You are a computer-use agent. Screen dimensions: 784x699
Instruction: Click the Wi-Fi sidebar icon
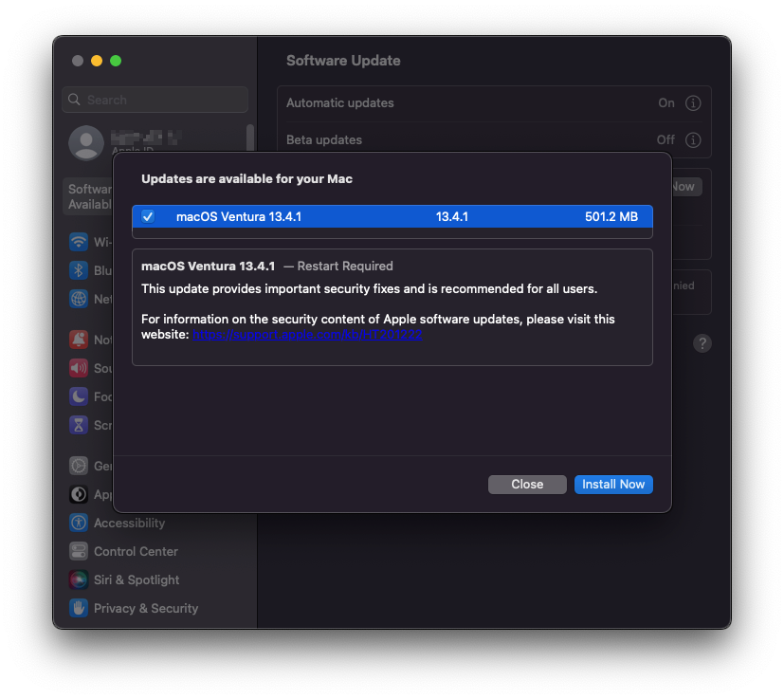point(79,242)
